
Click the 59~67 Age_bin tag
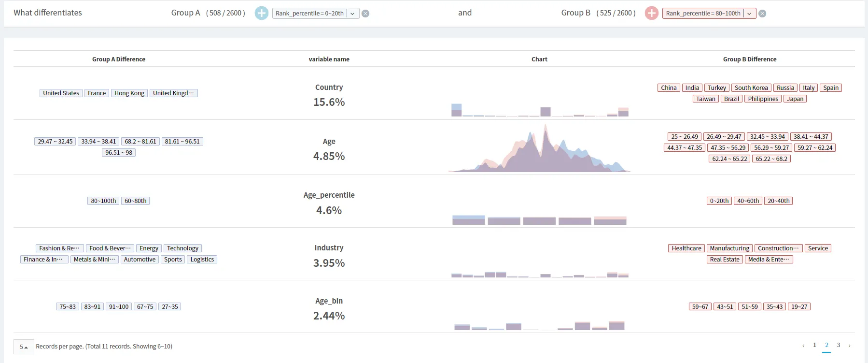coord(700,307)
